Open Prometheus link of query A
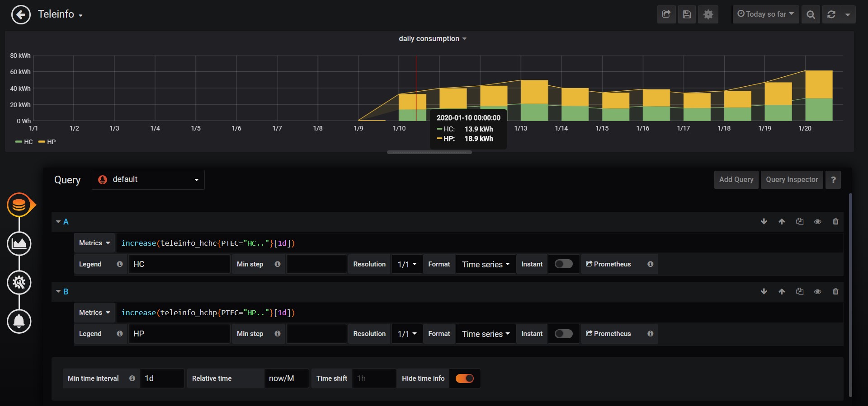Screen dimensions: 868x406 609,264
